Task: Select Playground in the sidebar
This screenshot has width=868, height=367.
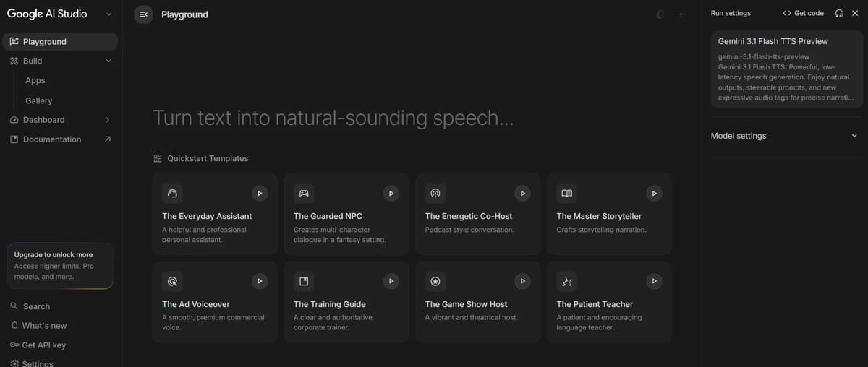Action: tap(59, 42)
